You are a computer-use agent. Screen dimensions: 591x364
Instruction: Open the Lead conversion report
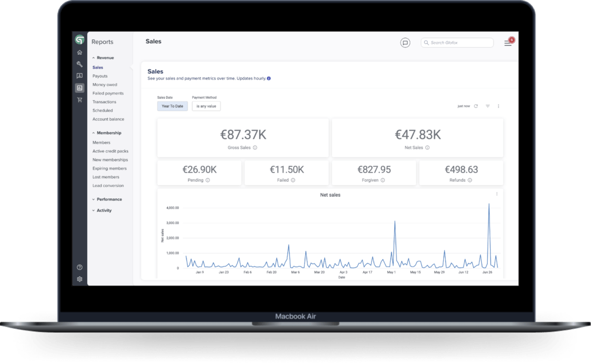[108, 186]
